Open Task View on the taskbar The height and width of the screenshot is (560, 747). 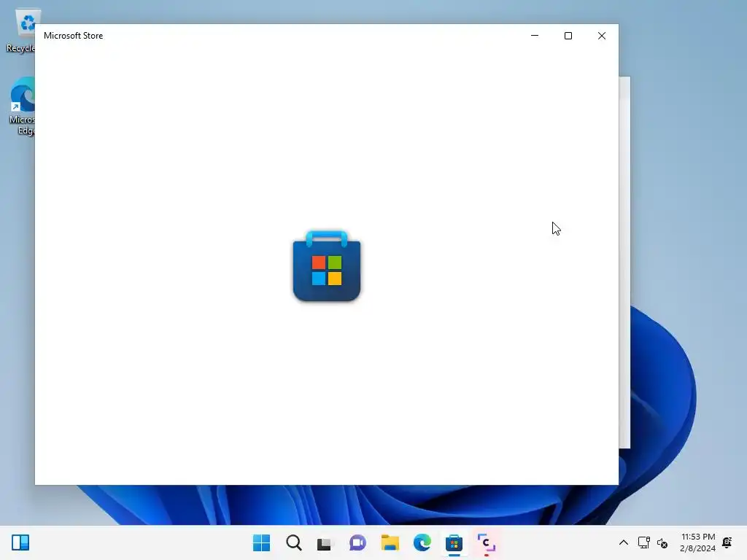point(325,542)
